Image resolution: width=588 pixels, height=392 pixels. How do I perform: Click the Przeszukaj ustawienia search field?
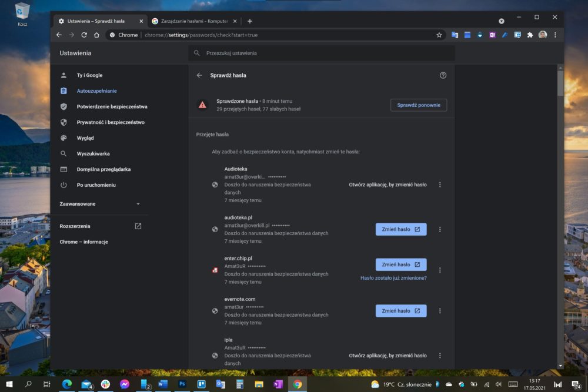[x=322, y=53]
